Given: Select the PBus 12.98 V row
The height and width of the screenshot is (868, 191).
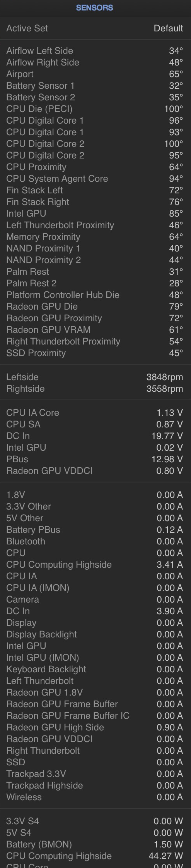Looking at the screenshot, I should [x=95, y=459].
